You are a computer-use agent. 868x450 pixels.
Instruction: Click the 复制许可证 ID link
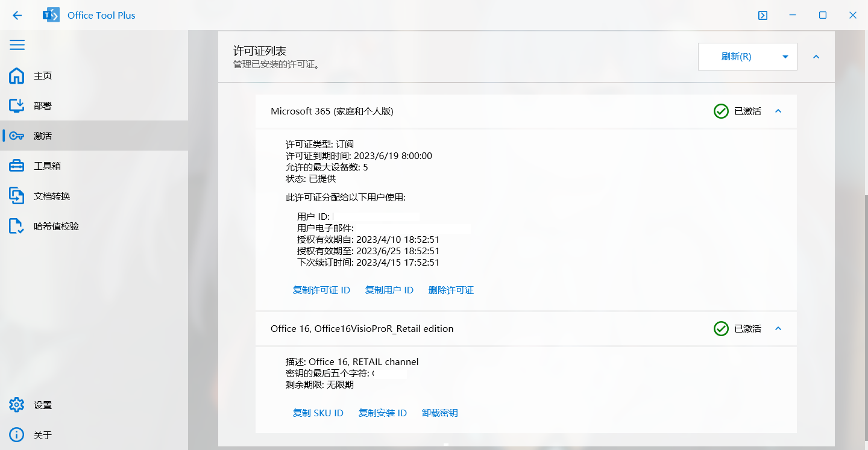321,290
